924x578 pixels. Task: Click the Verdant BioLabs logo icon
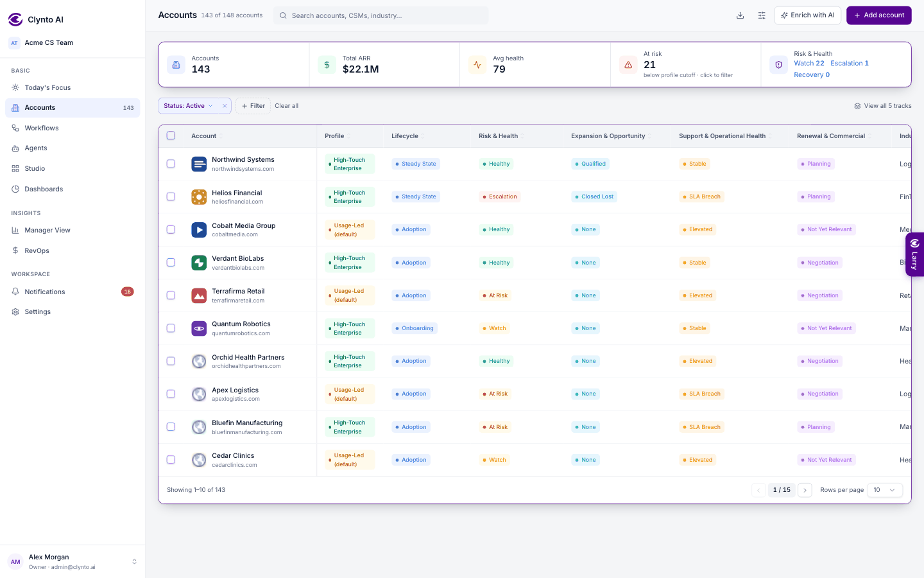point(199,263)
